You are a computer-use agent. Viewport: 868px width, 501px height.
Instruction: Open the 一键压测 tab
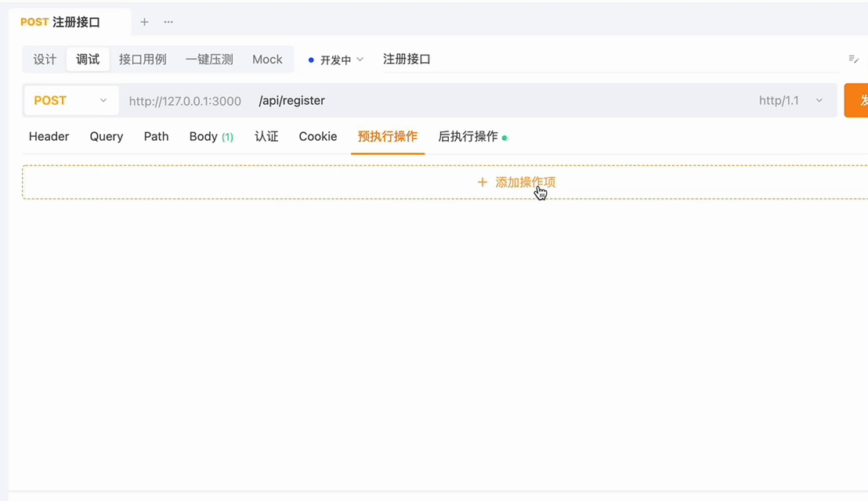point(208,59)
